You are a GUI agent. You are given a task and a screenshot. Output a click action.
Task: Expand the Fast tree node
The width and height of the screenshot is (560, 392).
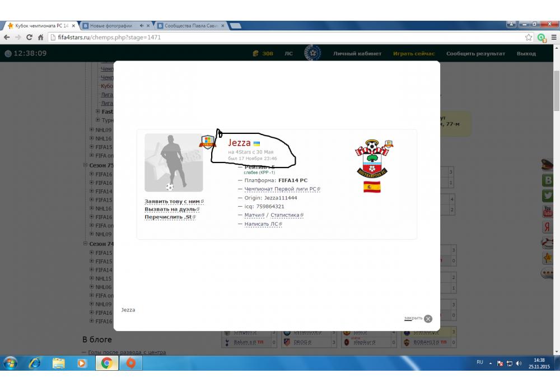pyautogui.click(x=98, y=111)
